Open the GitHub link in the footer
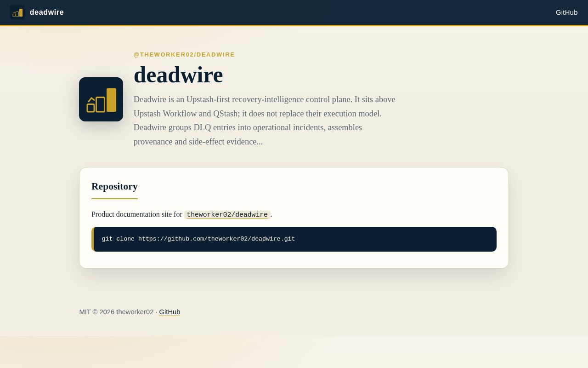The image size is (588, 368). tap(170, 312)
